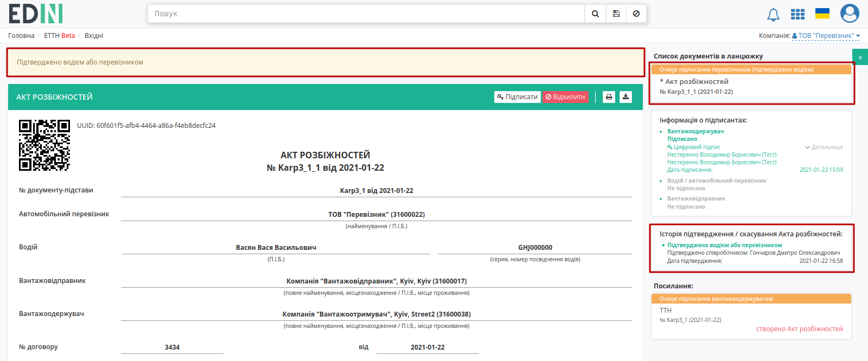Image resolution: width=868 pixels, height=361 pixels.
Task: Click in the Пошук search field
Action: (366, 14)
